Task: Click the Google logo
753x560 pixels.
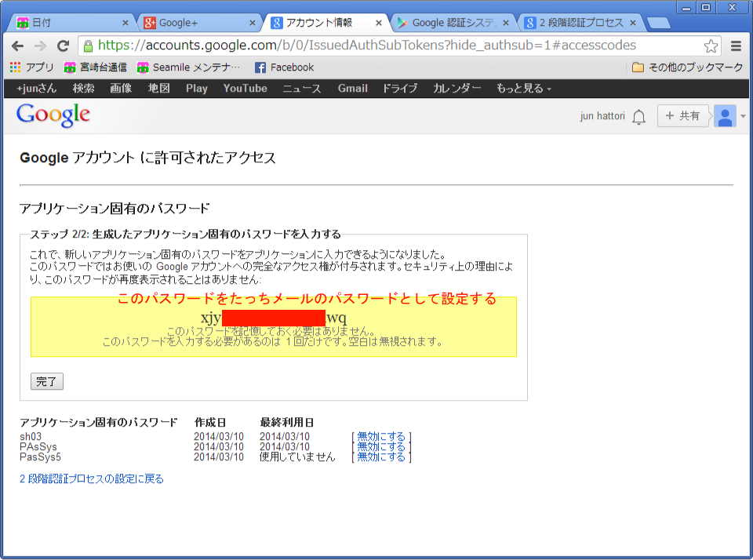Action: click(53, 115)
